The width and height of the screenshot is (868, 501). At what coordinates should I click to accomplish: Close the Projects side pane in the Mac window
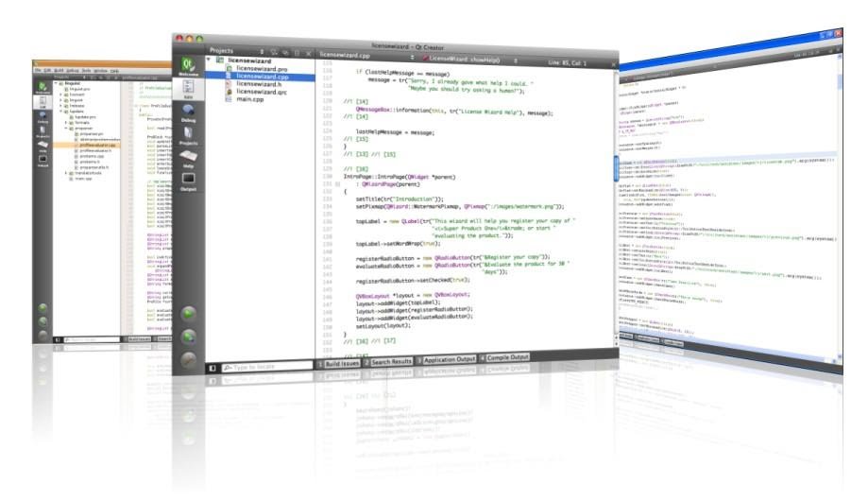pos(308,53)
